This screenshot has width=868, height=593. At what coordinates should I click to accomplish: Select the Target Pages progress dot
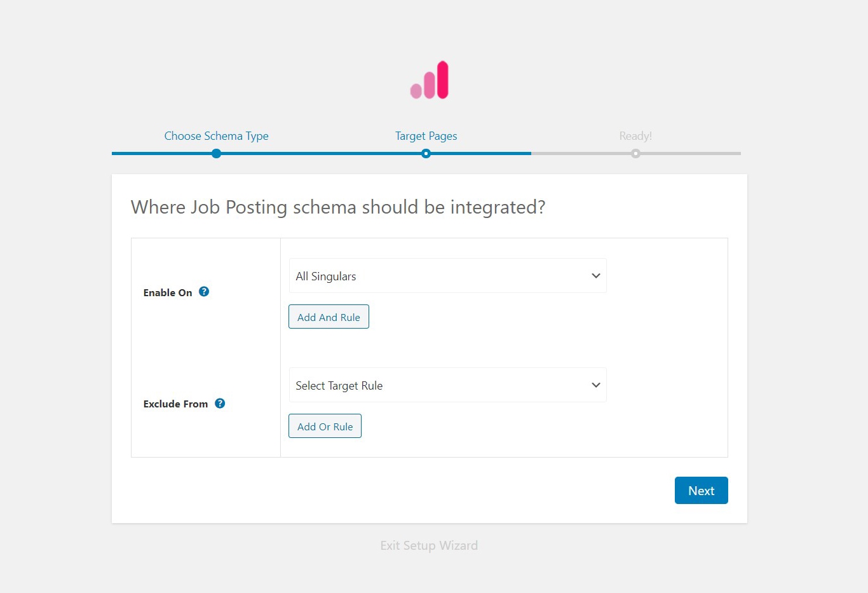click(426, 153)
